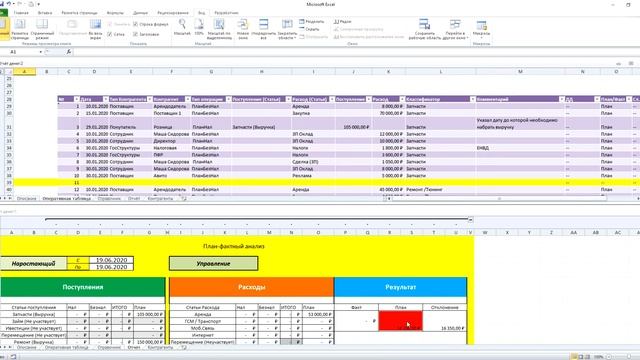
Task: Click the ЕНВД comment cell
Action: [520, 148]
